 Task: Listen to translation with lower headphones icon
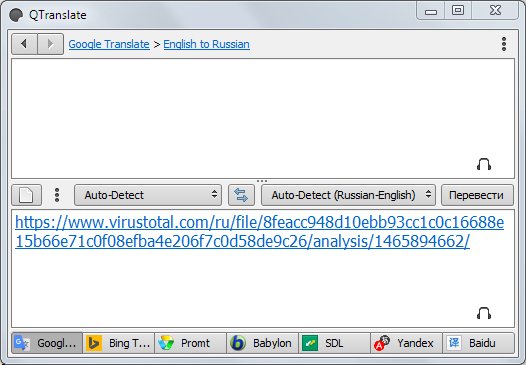pos(484,313)
